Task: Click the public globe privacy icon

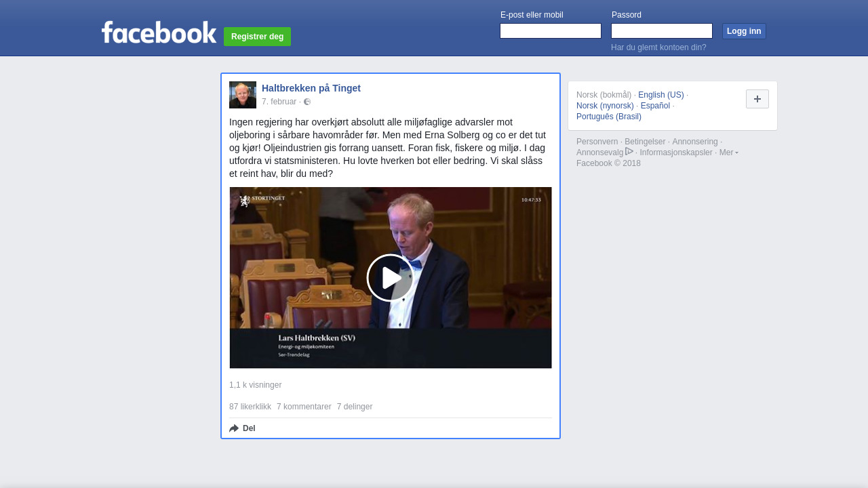Action: (x=307, y=102)
